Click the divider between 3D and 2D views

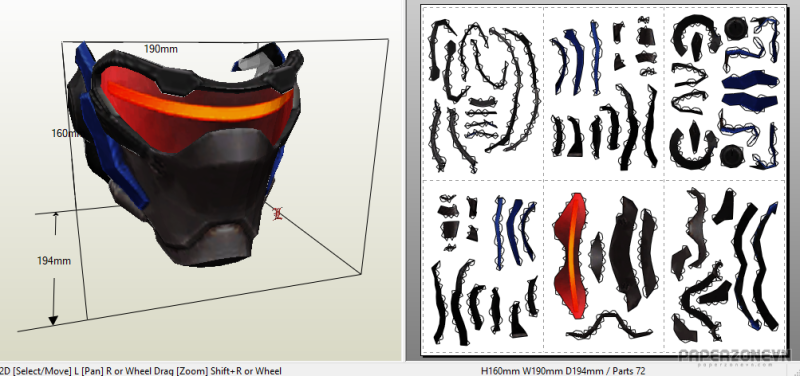point(404,181)
